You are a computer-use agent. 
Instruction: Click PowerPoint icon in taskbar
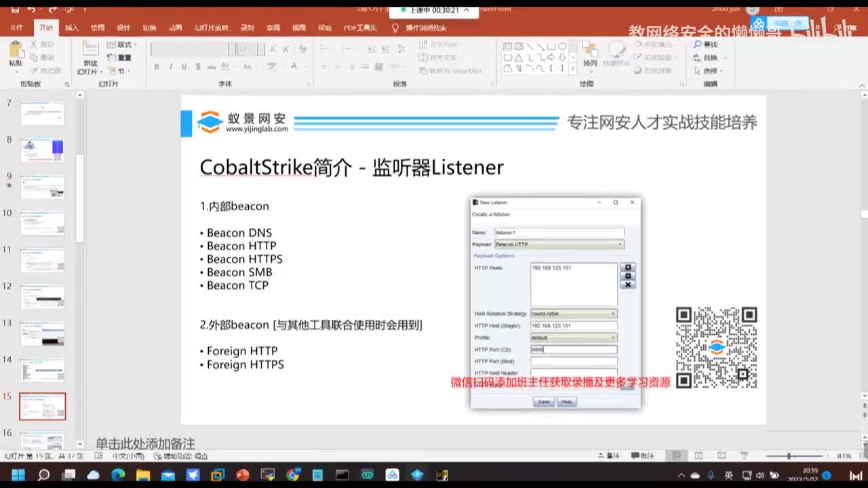[243, 474]
